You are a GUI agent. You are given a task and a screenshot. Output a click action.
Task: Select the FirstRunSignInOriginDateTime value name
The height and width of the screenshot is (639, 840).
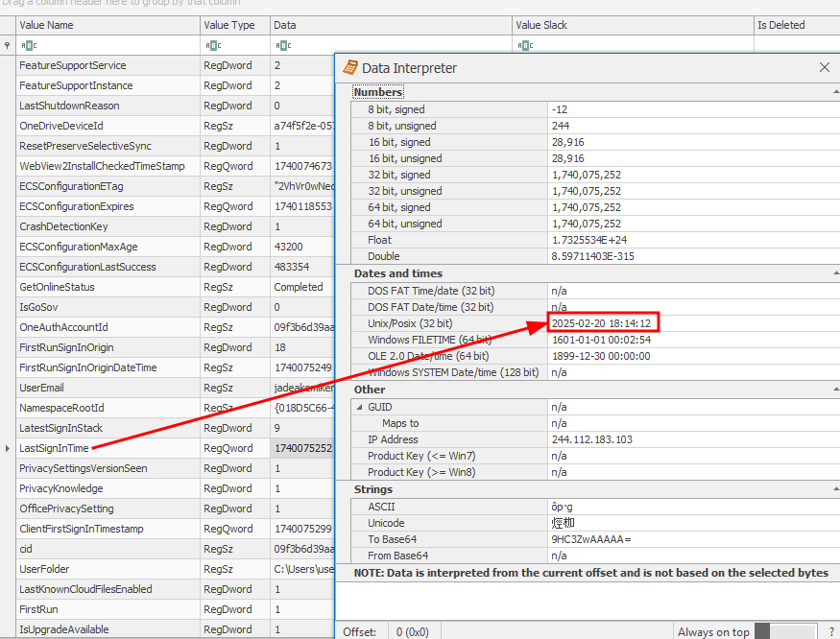pos(88,367)
